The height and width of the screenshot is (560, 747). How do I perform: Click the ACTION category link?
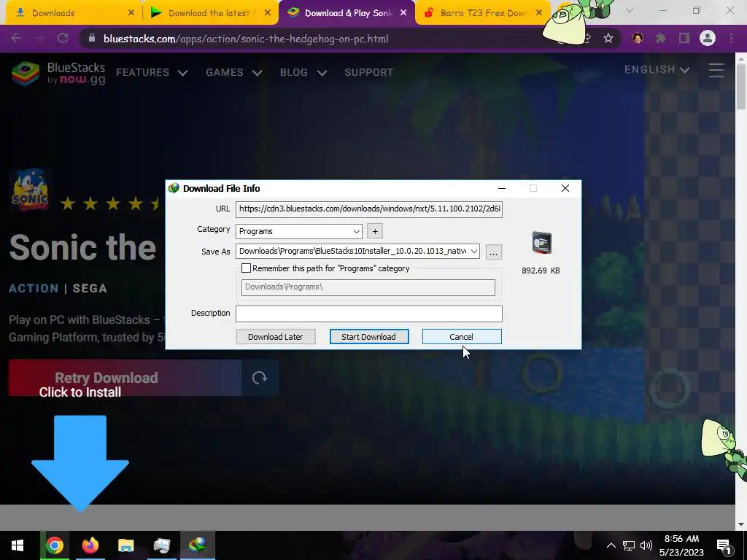[34, 288]
